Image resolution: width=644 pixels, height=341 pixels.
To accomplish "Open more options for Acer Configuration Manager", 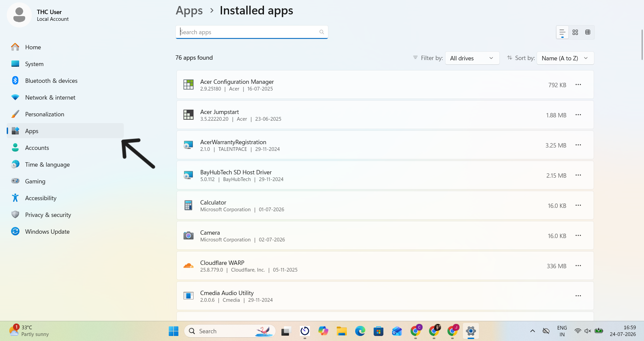I will click(578, 84).
